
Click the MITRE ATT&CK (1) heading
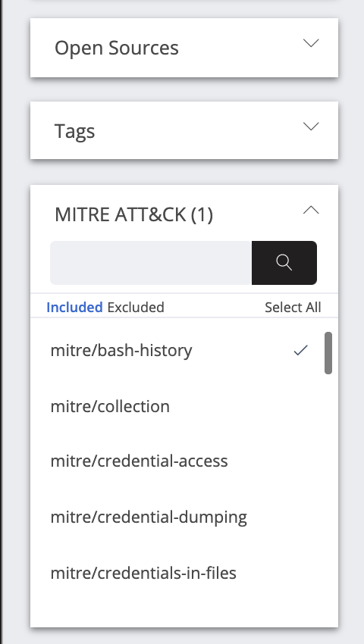(133, 214)
